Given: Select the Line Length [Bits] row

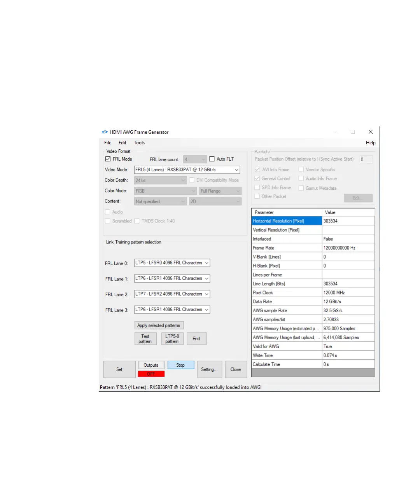Looking at the screenshot, I should (313, 283).
